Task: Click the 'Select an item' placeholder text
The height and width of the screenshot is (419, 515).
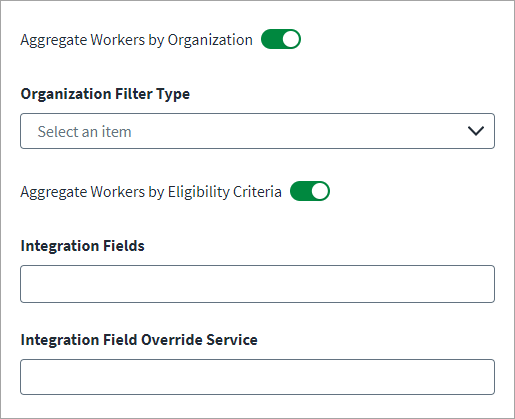Action: [84, 131]
